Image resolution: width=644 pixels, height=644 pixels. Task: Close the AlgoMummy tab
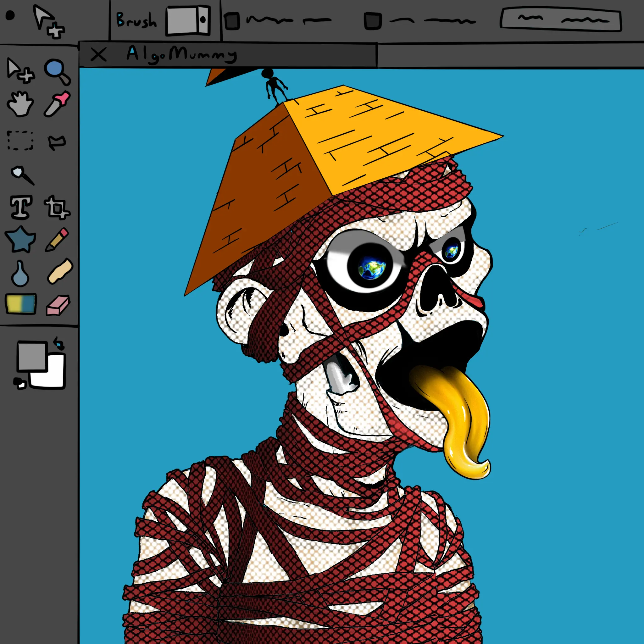coord(98,54)
